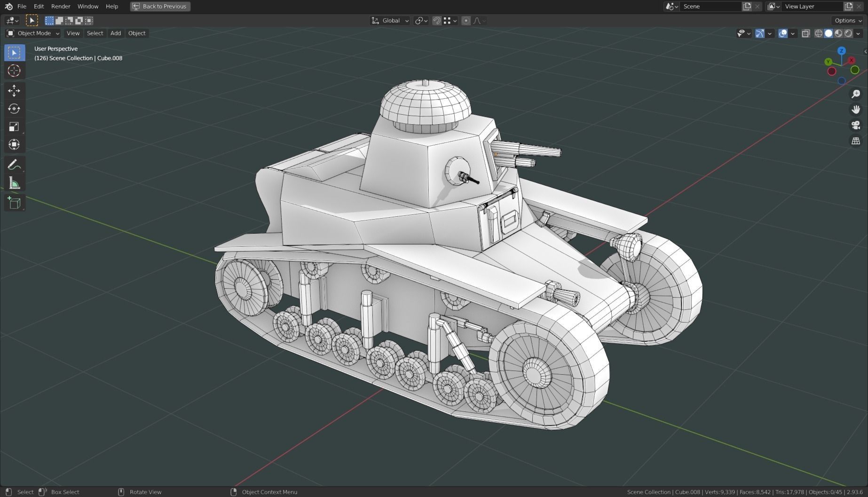Select the Measure tool
Screen dimensions: 868x497
(15, 183)
